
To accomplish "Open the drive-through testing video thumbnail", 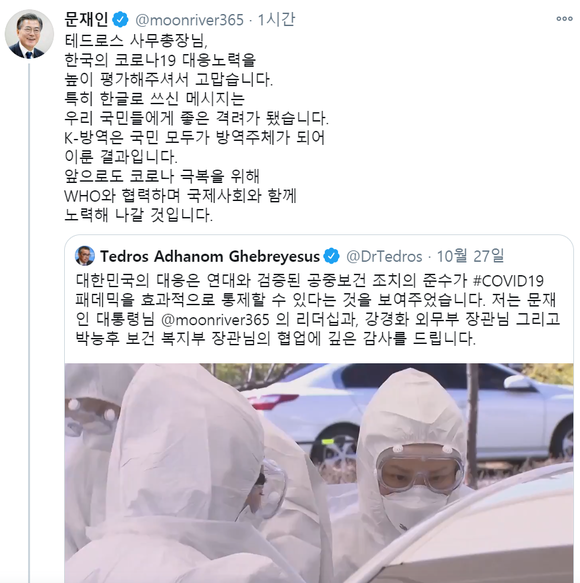I will [x=319, y=473].
